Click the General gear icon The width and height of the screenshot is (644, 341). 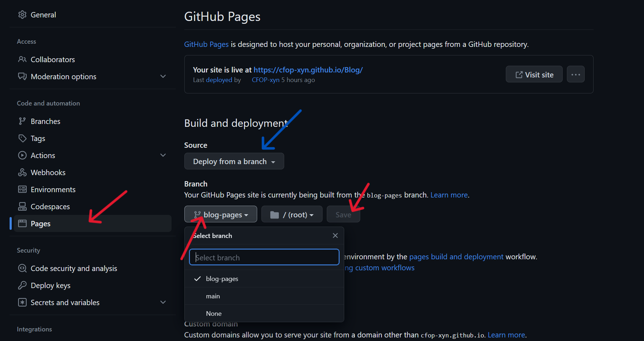22,15
